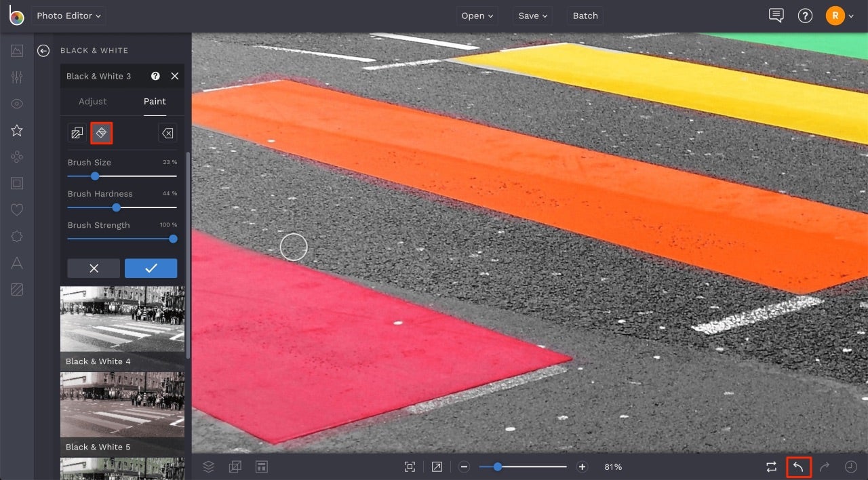The height and width of the screenshot is (480, 868).
Task: Open the Layer Manager from bottom toolbar
Action: pyautogui.click(x=208, y=466)
